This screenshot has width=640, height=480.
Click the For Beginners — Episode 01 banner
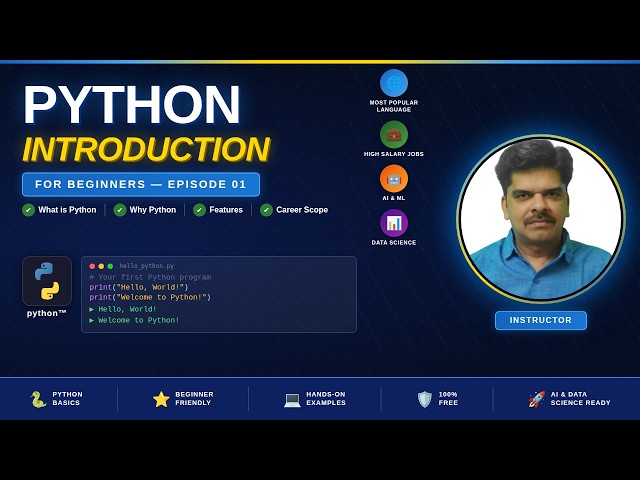click(141, 184)
